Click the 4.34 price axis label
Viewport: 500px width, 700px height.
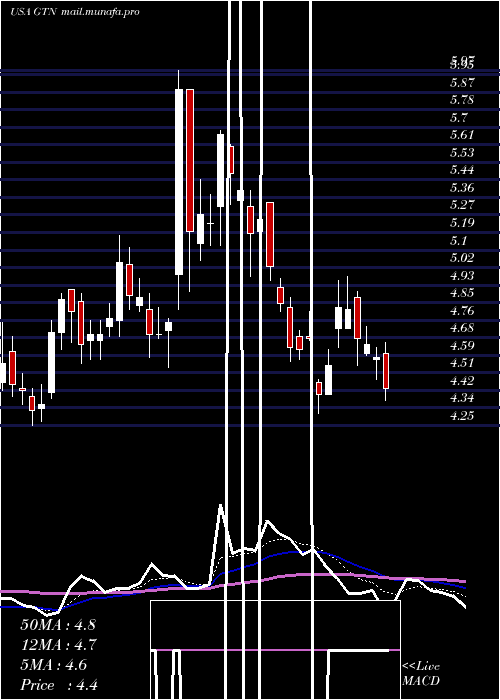tap(462, 398)
